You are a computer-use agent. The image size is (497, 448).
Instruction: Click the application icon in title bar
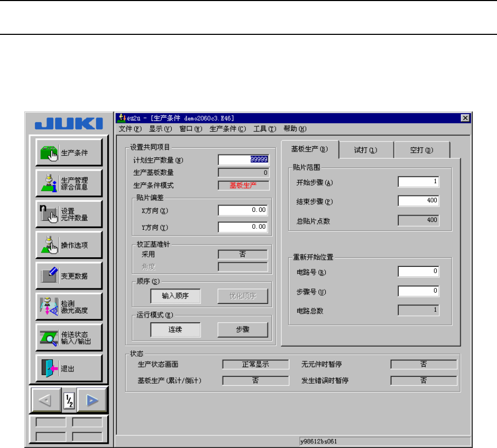[x=121, y=118]
